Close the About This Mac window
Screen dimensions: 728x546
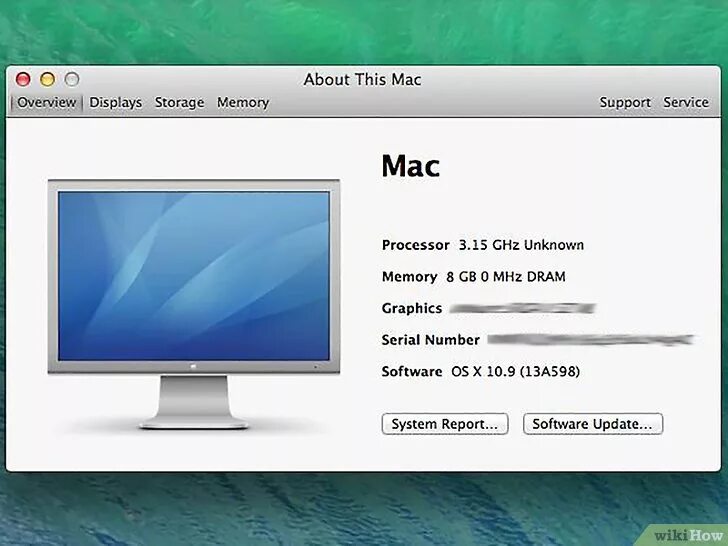tap(23, 79)
